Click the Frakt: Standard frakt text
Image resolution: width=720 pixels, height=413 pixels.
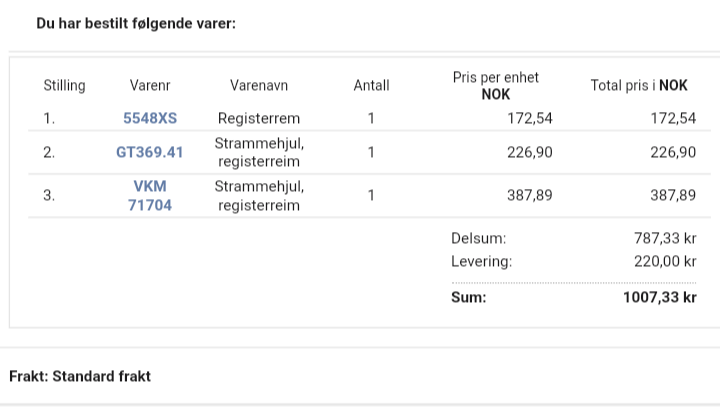point(80,376)
